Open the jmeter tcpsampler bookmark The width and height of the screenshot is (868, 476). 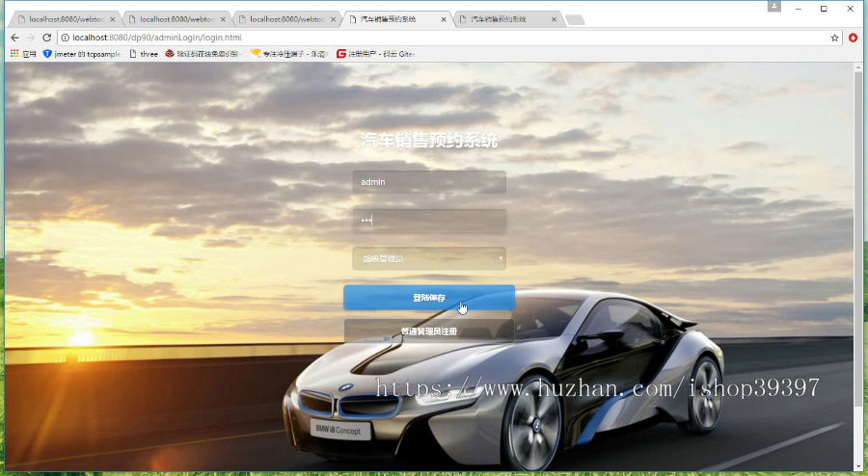click(x=82, y=54)
